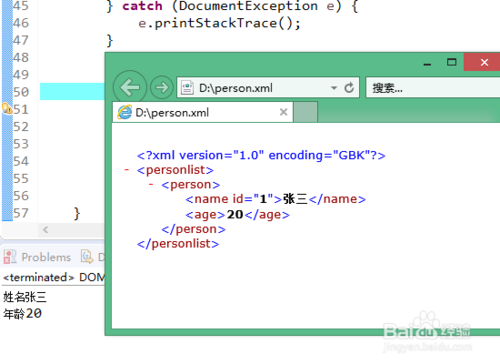500x364 pixels.
Task: Maximize the Internet Explorer window
Action: [452, 62]
